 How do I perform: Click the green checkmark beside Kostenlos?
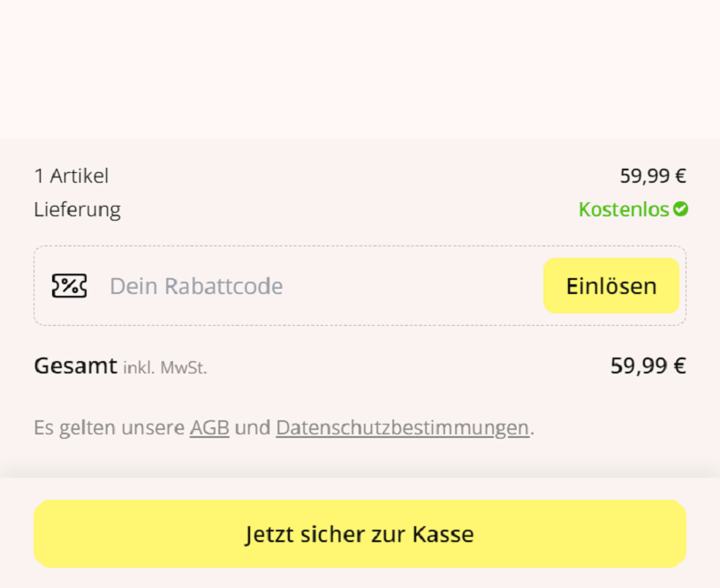tap(680, 209)
